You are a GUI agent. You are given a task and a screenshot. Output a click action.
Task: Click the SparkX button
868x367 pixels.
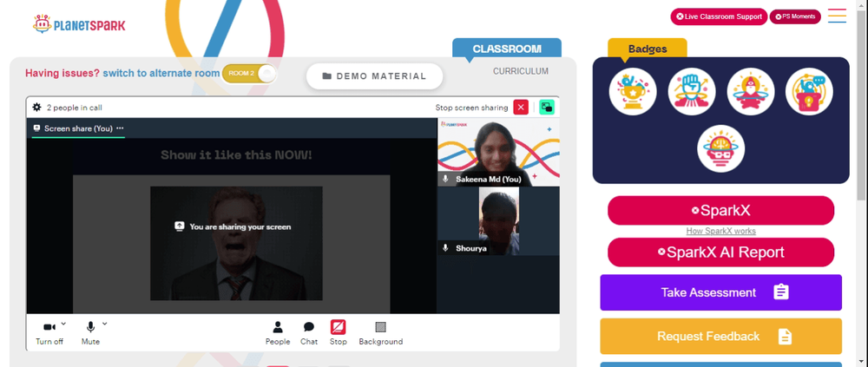click(x=720, y=210)
